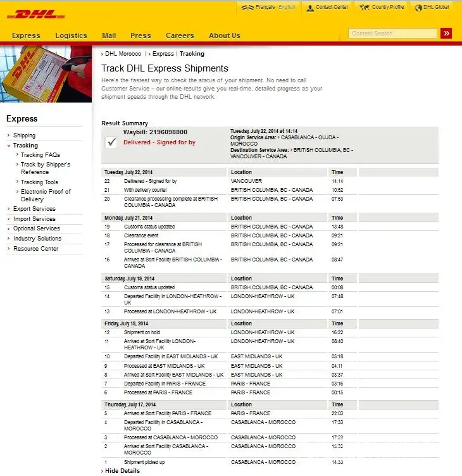
Task: Click the search submit arrow button
Action: tap(446, 33)
